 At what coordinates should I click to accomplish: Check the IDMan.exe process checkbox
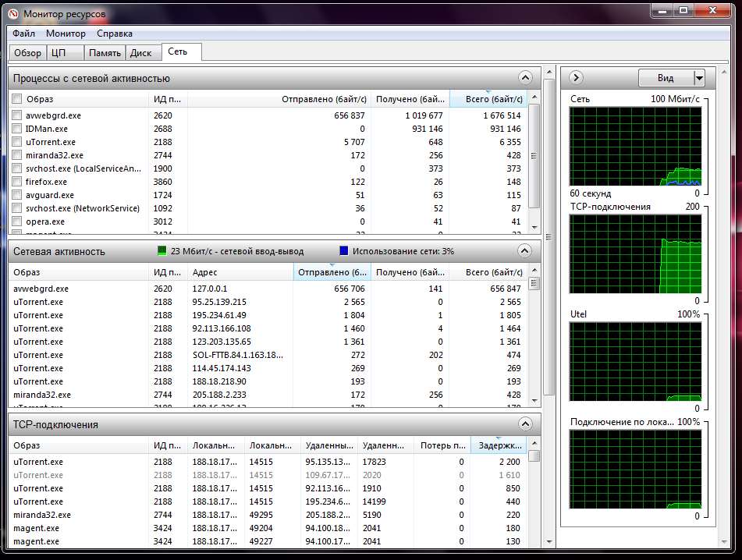tap(17, 129)
